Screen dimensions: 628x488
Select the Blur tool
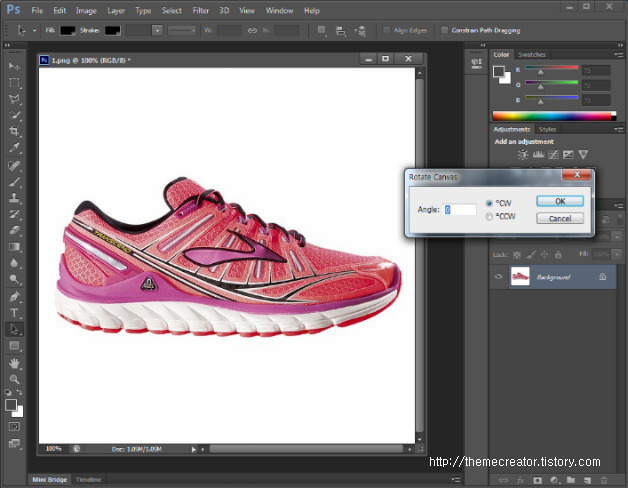point(14,263)
